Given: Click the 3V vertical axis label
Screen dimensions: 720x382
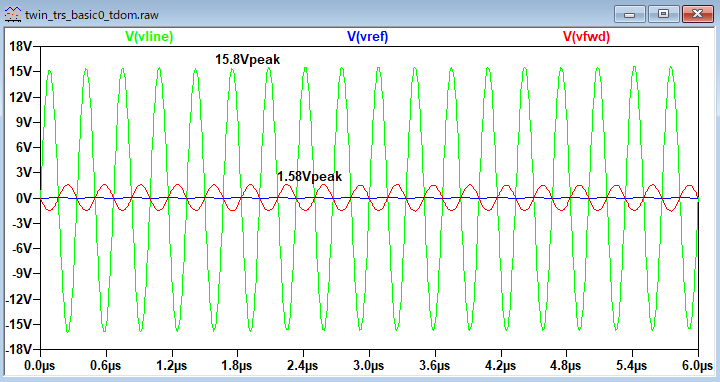Looking at the screenshot, I should (x=23, y=173).
